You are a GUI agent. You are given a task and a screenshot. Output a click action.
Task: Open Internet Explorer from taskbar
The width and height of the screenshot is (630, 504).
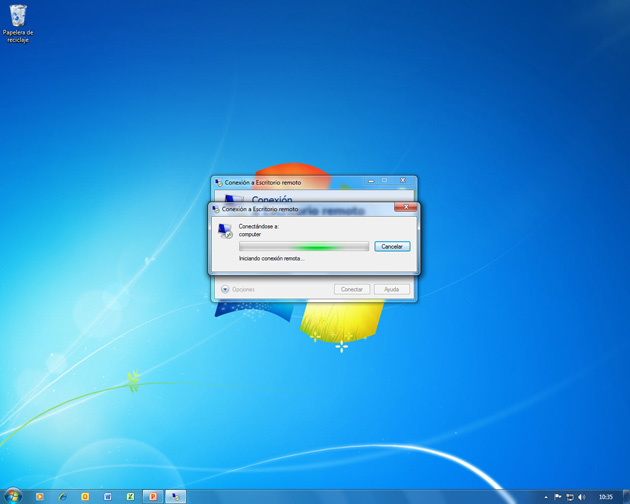pos(62,496)
